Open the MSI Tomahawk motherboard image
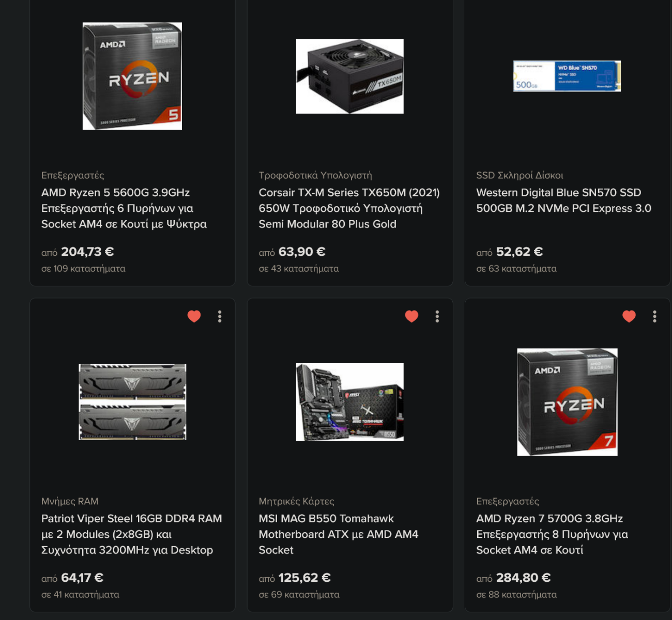The height and width of the screenshot is (620, 672). [350, 402]
